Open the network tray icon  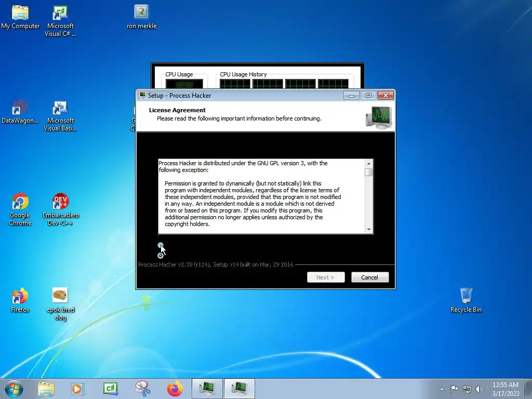(467, 389)
